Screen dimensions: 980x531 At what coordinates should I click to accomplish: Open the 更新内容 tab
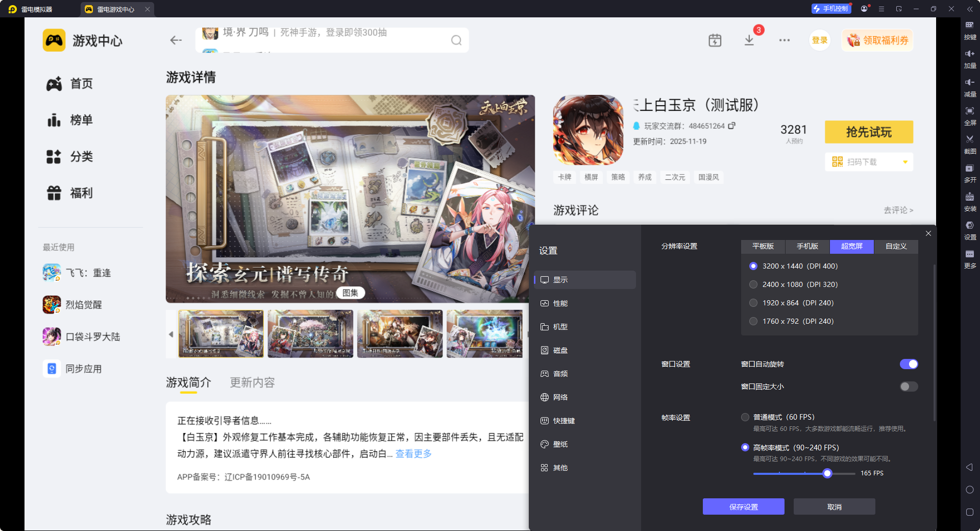[252, 382]
